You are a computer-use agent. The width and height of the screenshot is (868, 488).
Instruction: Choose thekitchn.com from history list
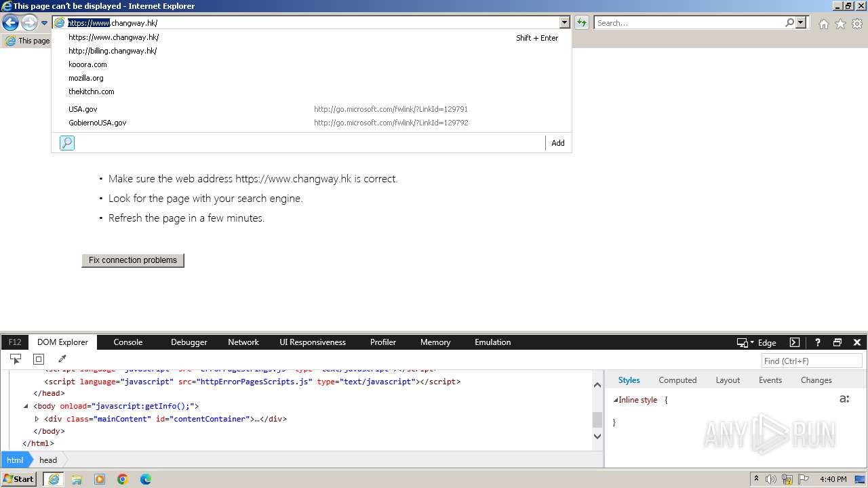(x=312, y=91)
